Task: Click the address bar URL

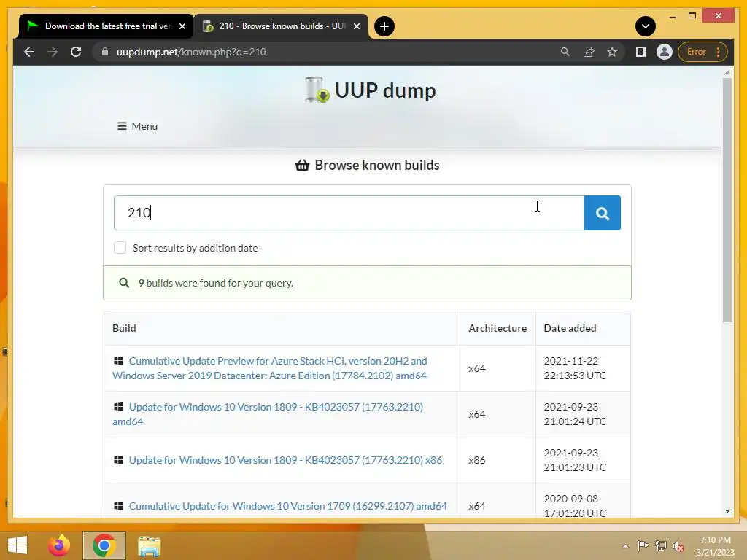Action: point(191,52)
